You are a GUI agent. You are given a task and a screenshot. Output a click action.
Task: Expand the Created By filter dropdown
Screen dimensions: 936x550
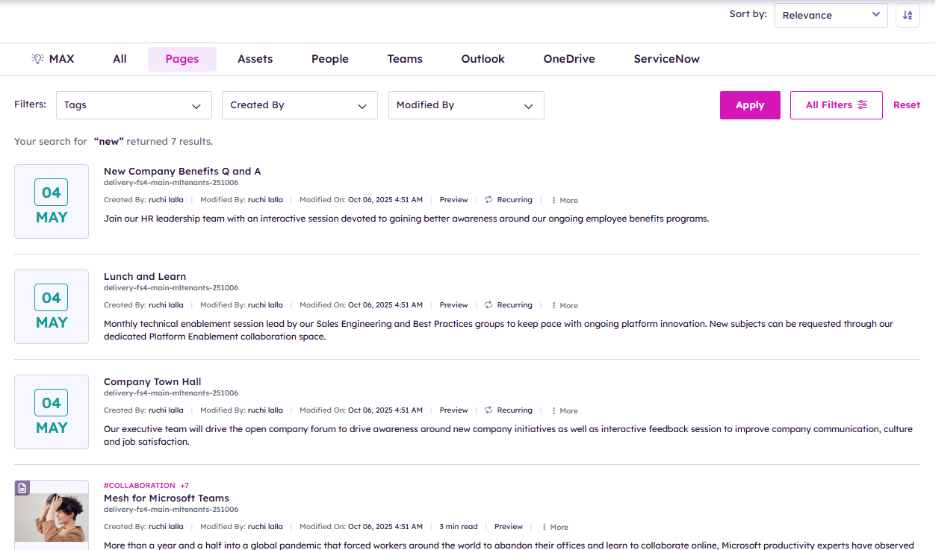pos(299,105)
